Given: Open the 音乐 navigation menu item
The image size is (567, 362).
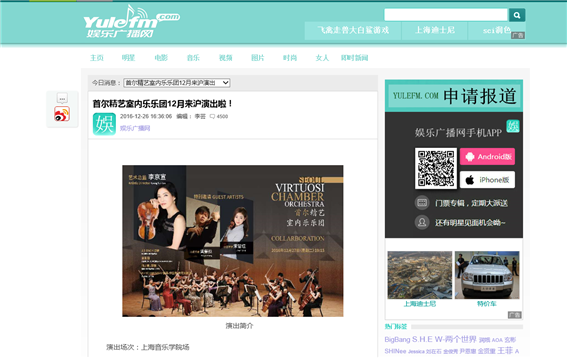Looking at the screenshot, I should 193,58.
